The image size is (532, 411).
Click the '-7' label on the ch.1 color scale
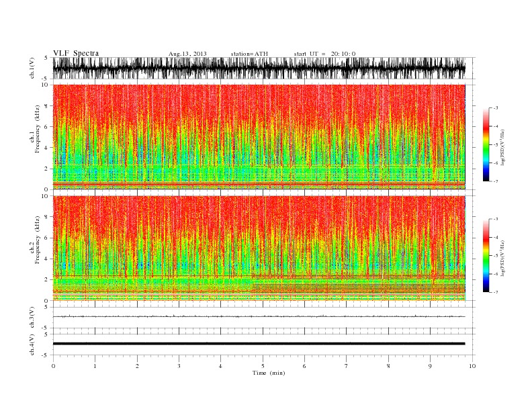496,181
